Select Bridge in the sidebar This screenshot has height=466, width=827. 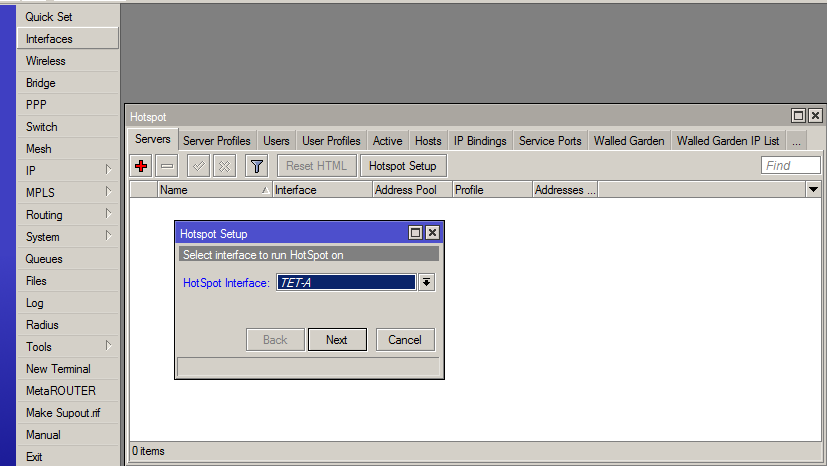pyautogui.click(x=68, y=83)
